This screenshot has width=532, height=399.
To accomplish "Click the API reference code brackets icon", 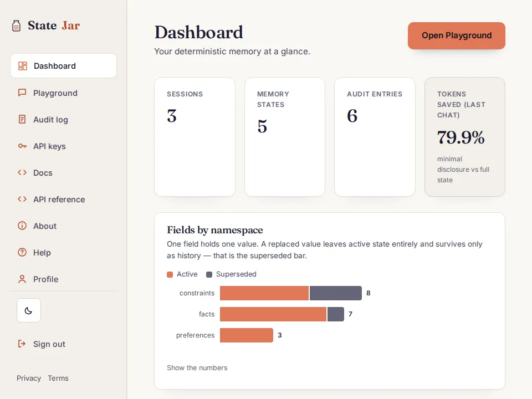I will 22,199.
